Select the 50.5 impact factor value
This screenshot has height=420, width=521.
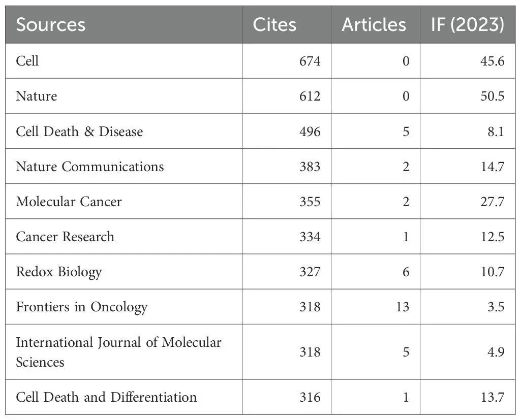[x=493, y=96]
